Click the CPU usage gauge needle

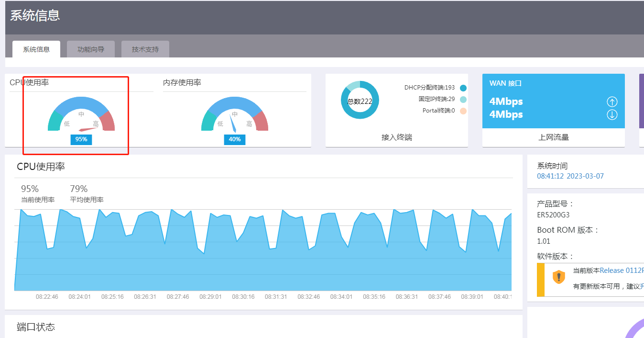tap(89, 129)
